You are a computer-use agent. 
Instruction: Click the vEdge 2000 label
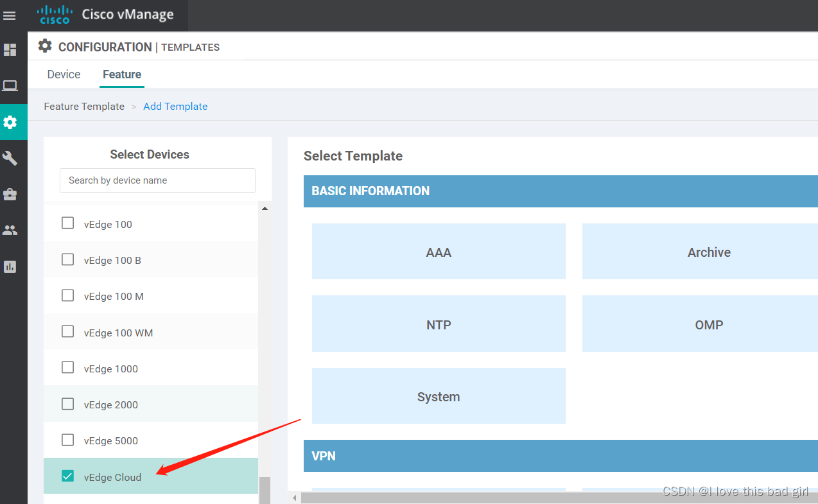[110, 404]
